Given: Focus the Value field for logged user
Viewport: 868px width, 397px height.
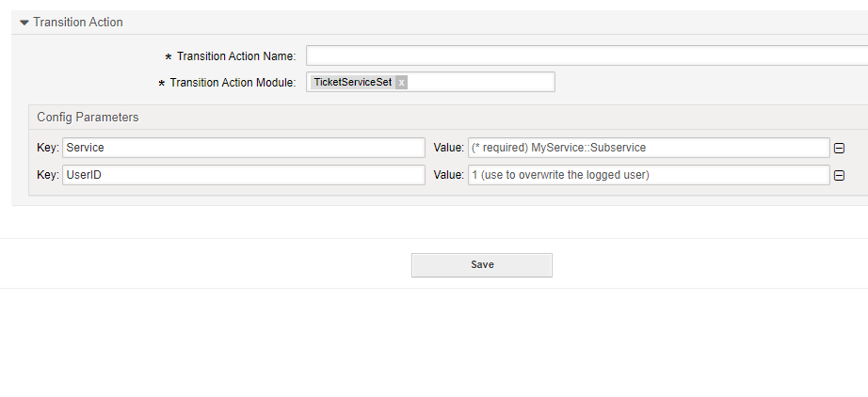Looking at the screenshot, I should [x=648, y=175].
